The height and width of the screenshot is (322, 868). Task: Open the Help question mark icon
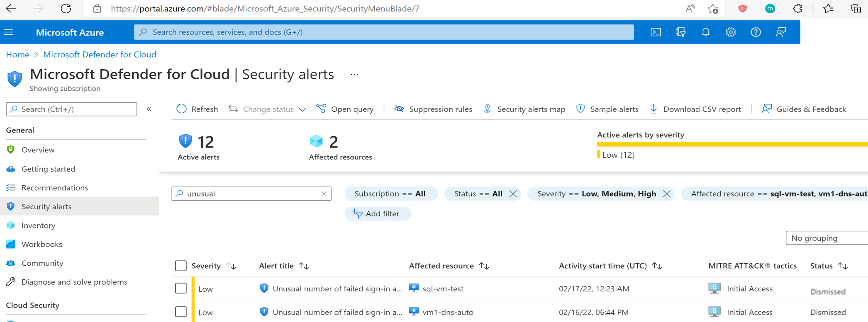[x=756, y=32]
